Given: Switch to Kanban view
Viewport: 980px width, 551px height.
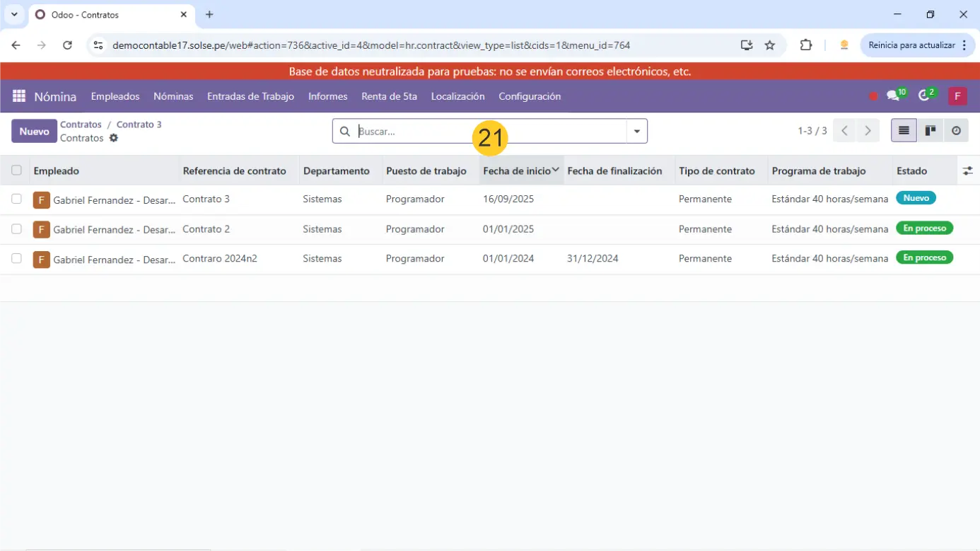Looking at the screenshot, I should (930, 131).
